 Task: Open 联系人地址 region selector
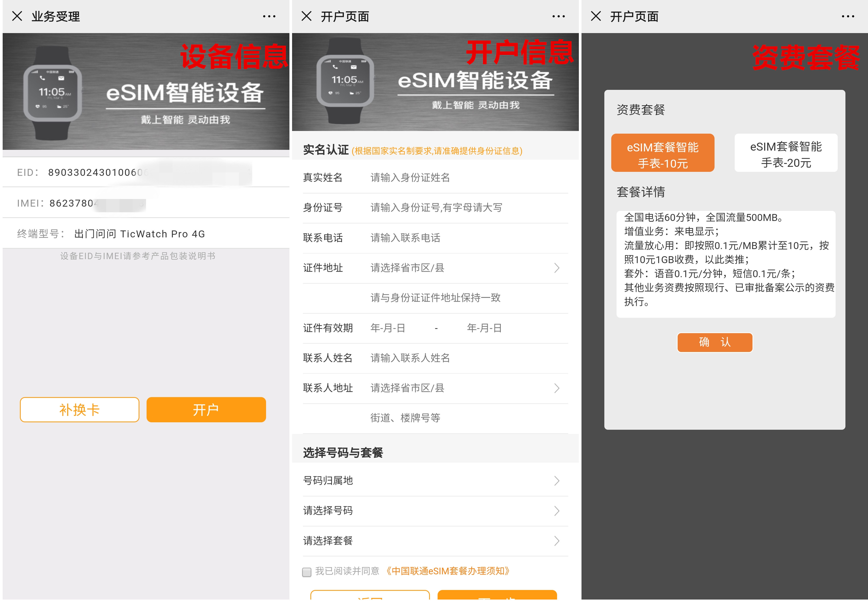(434, 388)
